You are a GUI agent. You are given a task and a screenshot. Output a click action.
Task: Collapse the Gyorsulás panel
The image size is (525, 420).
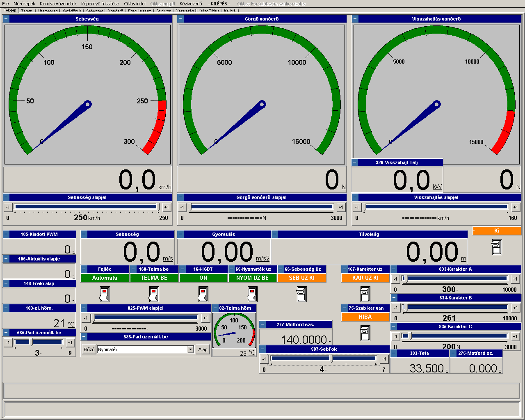[180, 234]
